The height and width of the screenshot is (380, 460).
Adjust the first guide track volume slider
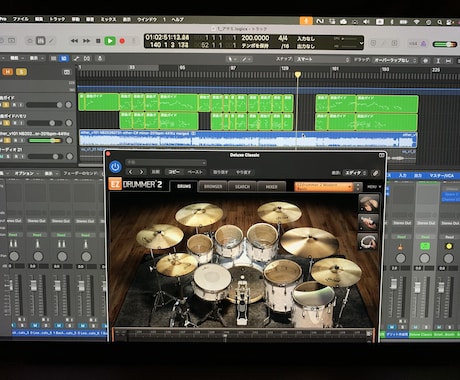(x=44, y=105)
